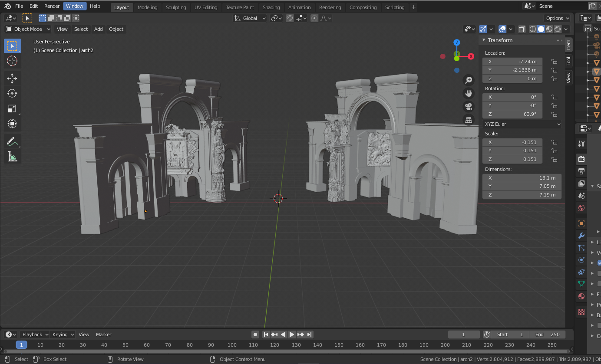Open the pivot point dropdown

point(276,18)
